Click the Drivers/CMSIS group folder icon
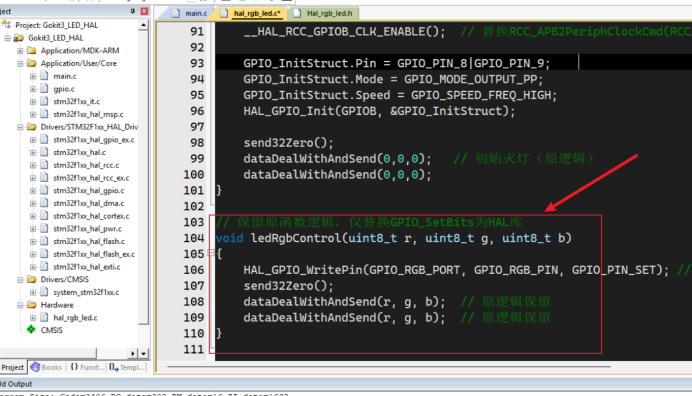Image resolution: width=692 pixels, height=396 pixels. 31,279
